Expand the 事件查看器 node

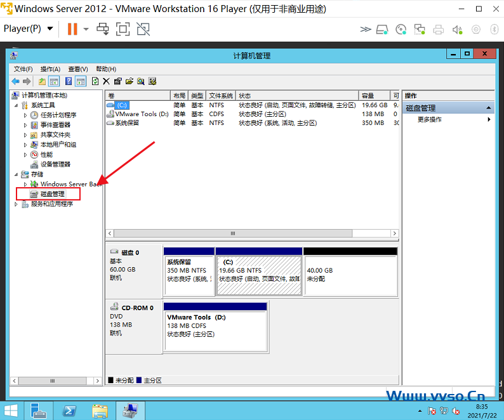25,125
